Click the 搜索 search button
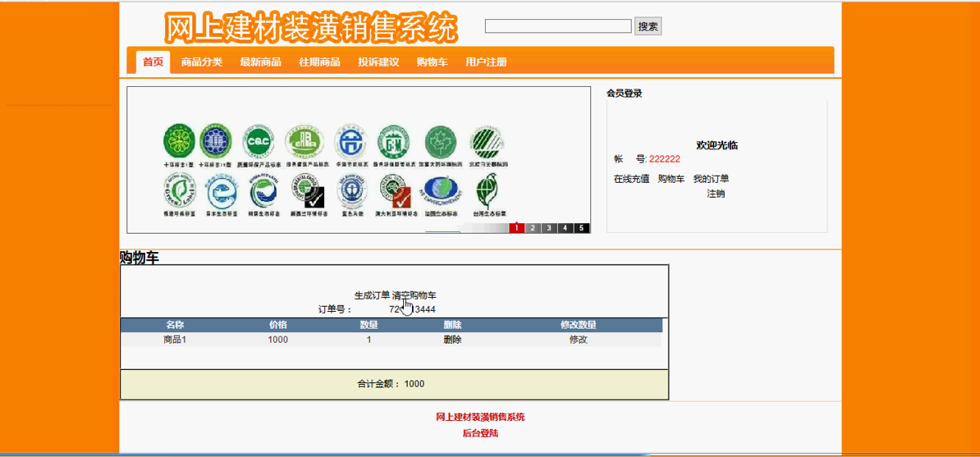Viewport: 980px width, 457px height. pyautogui.click(x=648, y=26)
